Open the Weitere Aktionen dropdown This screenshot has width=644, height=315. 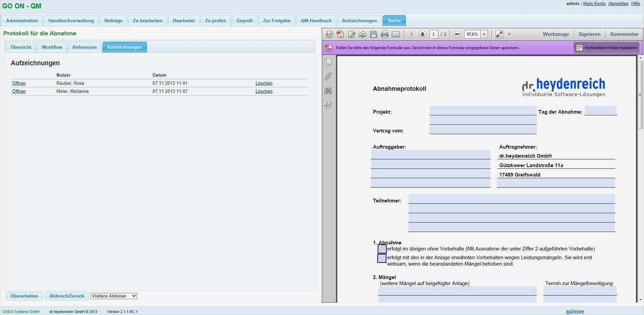(114, 296)
